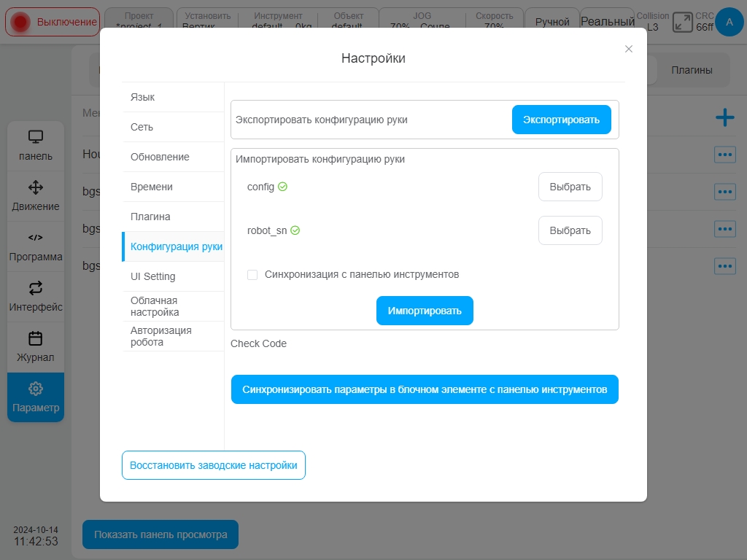
Task: Open the Времени settings section
Action: (173, 187)
